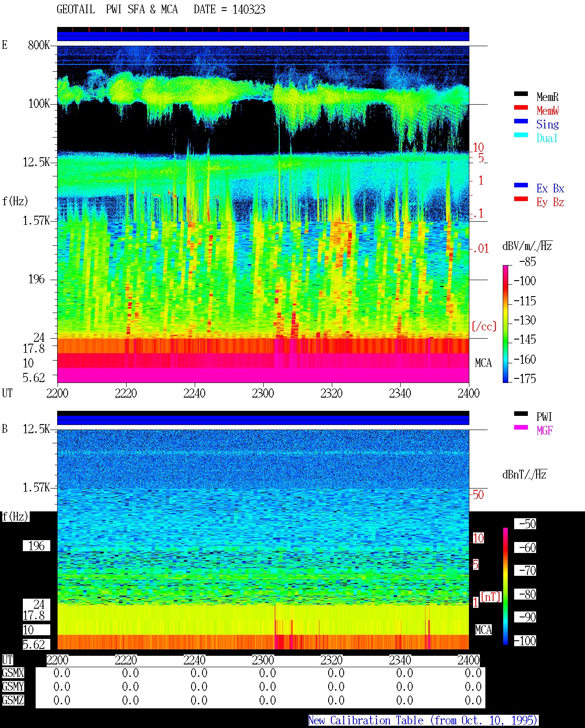Click the MCA label beside the electric panel
Image resolution: width=585 pixels, height=728 pixels.
pyautogui.click(x=483, y=363)
